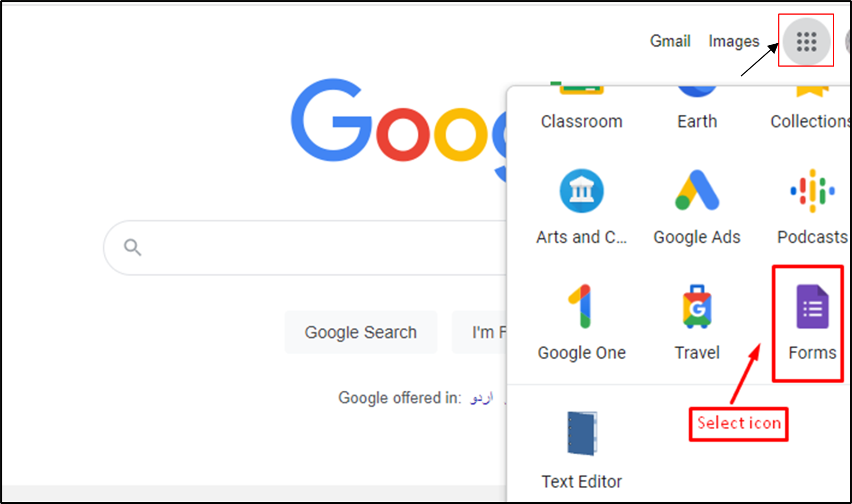Open Arts and Culture app icon
The height and width of the screenshot is (504, 852).
pos(582,190)
